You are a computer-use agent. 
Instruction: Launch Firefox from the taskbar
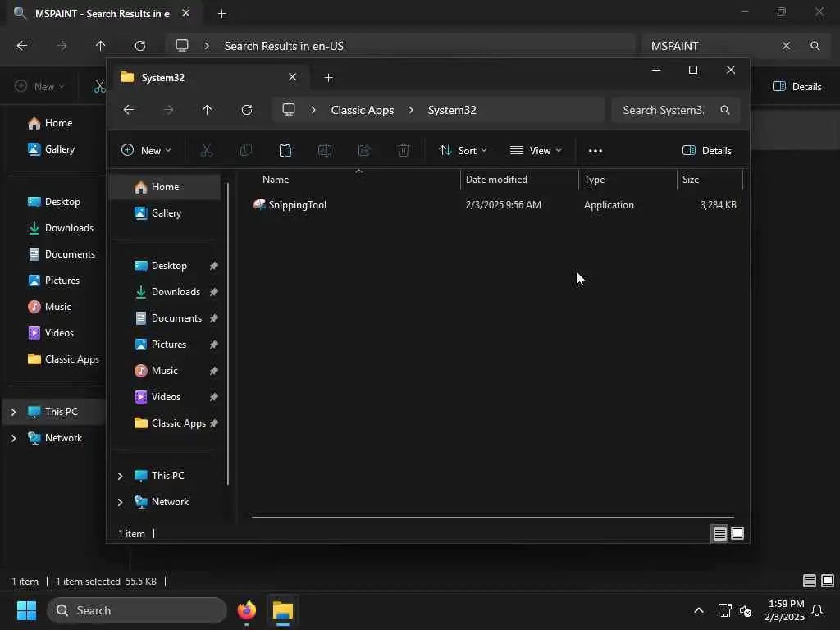[x=246, y=610]
